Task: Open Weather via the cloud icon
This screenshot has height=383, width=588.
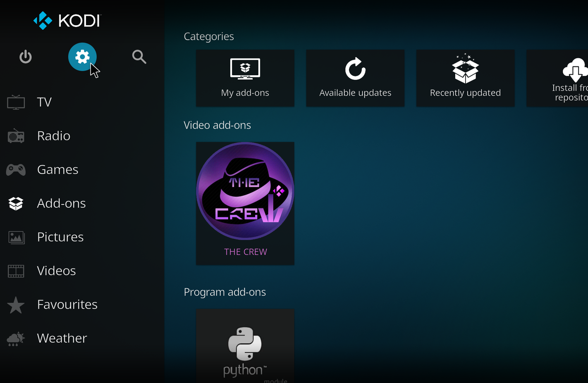Action: pyautogui.click(x=16, y=338)
